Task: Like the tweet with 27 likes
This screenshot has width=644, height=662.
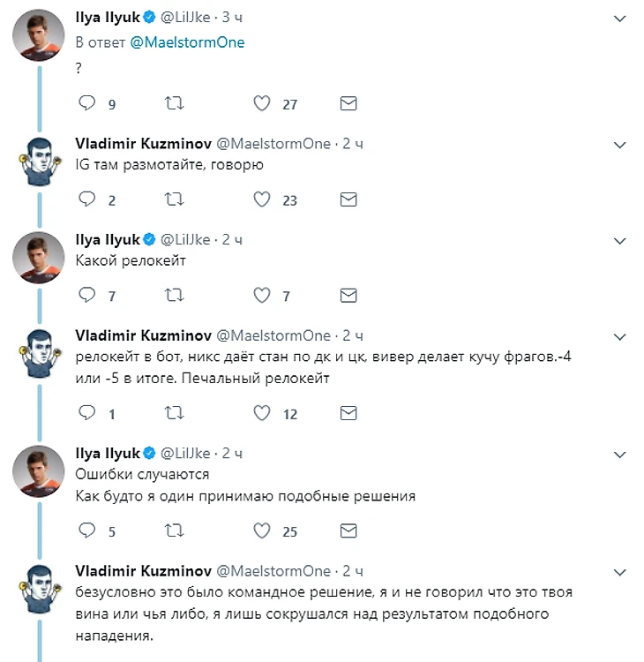Action: (262, 104)
